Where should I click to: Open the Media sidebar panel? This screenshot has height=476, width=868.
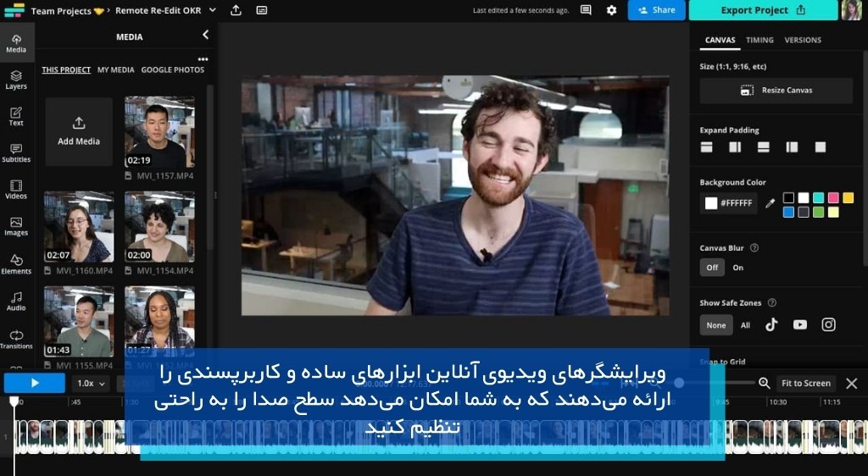tap(16, 43)
